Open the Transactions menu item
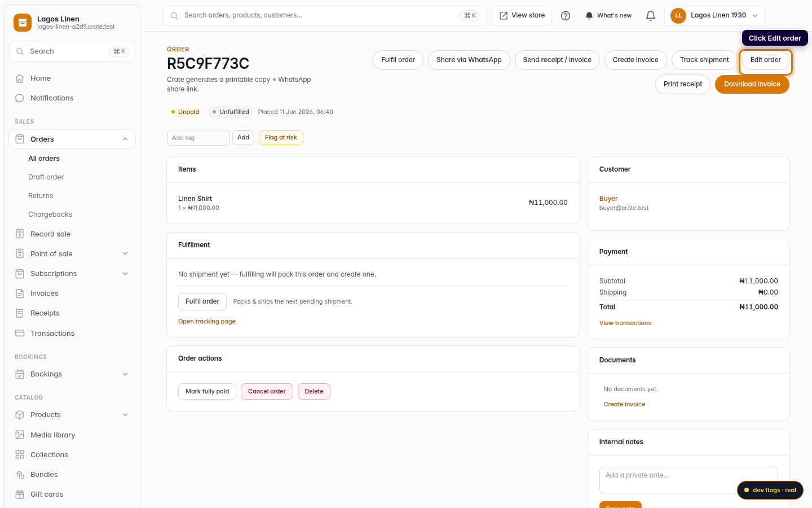812x508 pixels. point(72,334)
